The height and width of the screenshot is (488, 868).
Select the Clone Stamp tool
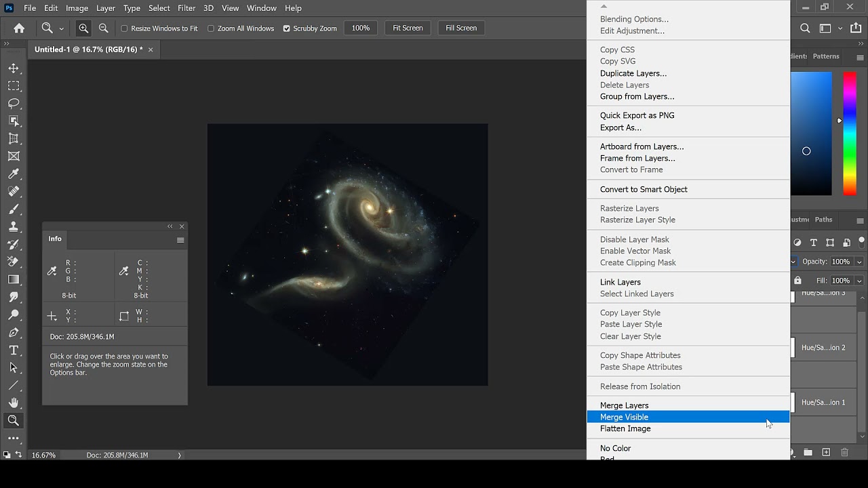[14, 227]
